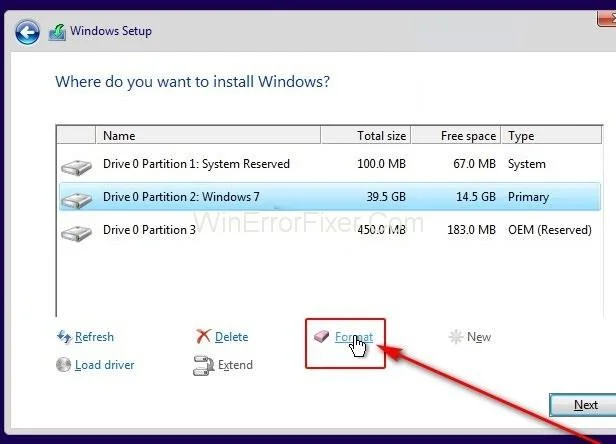Click the pink eraser Format icon
Screen dimensions: 616x444
click(x=321, y=336)
